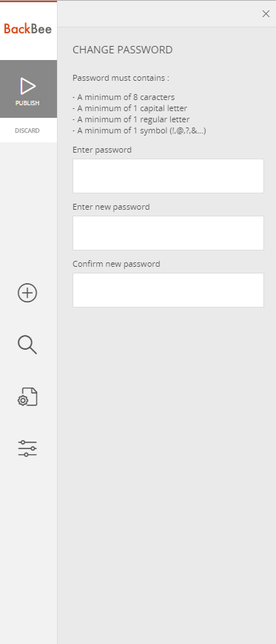This screenshot has height=644, width=276.
Task: Focus the Enter password field
Action: coord(168,176)
